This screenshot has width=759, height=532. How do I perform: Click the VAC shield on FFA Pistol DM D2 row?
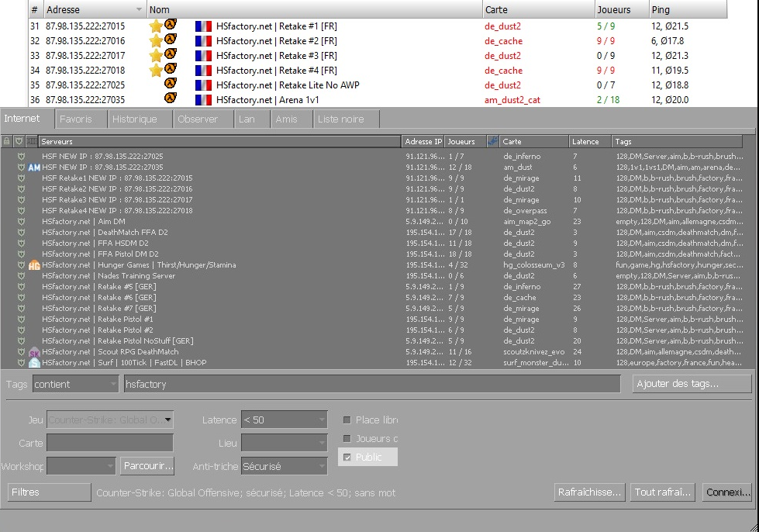pos(21,254)
